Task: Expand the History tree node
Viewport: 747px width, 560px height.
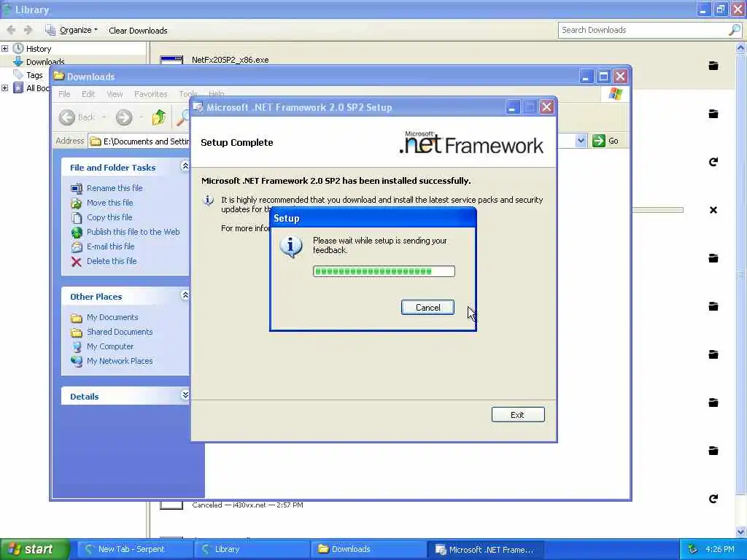Action: tap(5, 49)
